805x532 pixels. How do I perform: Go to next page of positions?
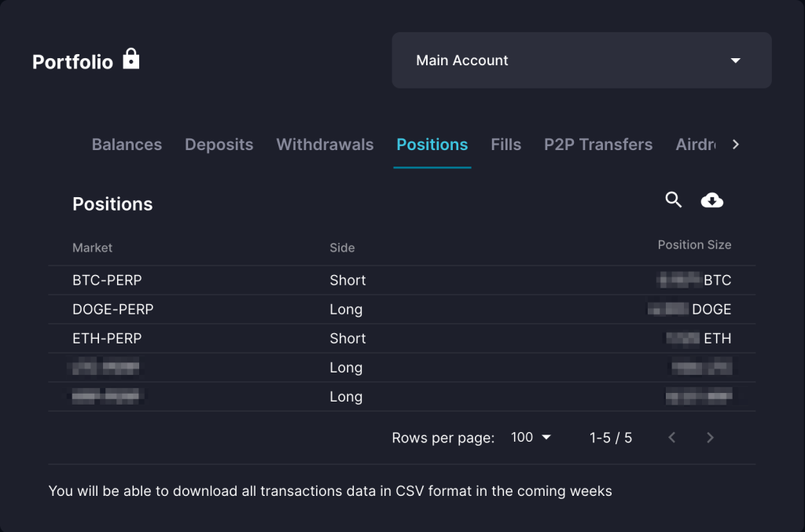(710, 438)
